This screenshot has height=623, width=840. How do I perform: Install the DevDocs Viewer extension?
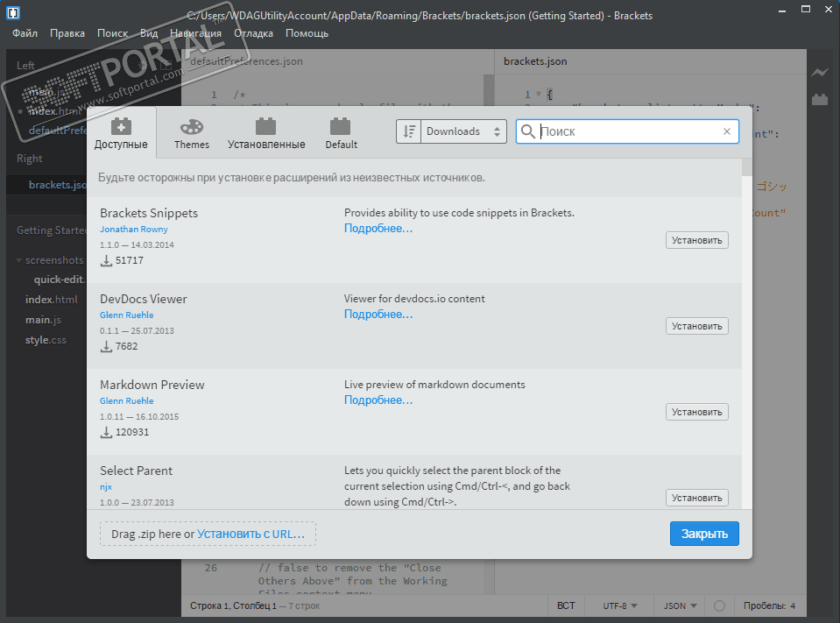(697, 326)
